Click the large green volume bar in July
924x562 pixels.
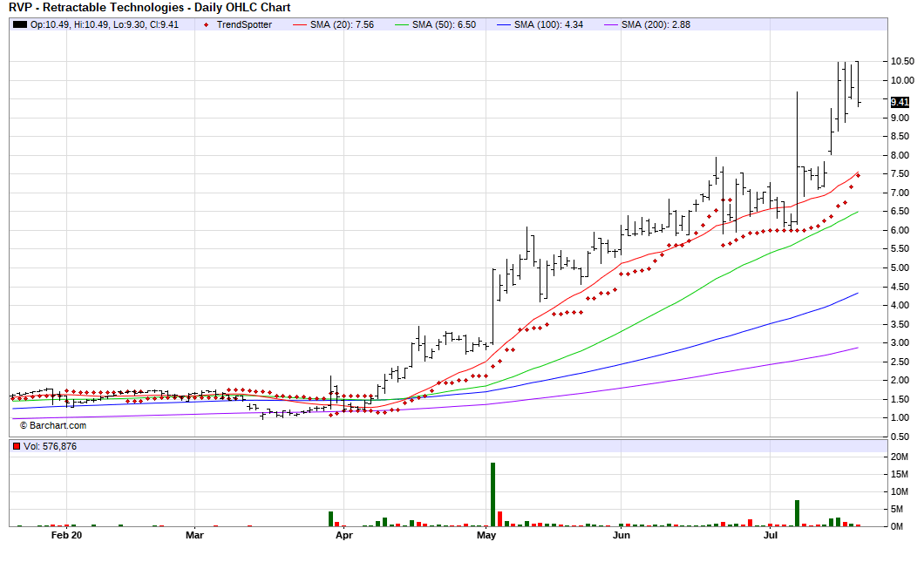click(x=797, y=513)
